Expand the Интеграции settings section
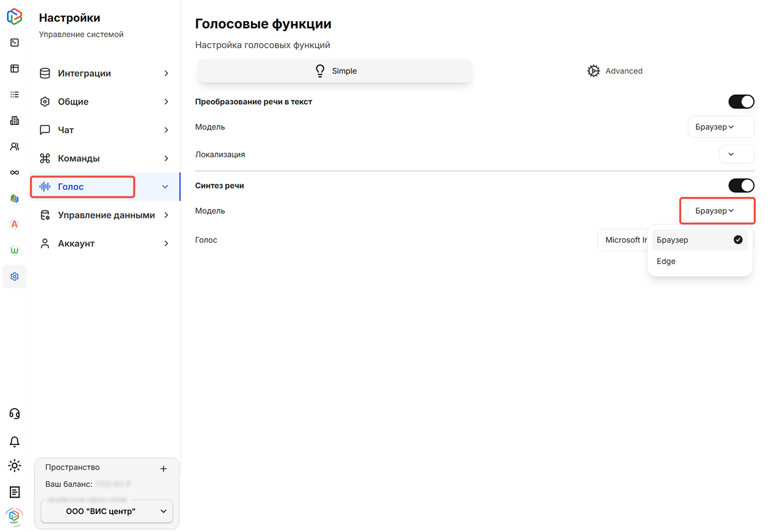This screenshot has height=532, width=769. click(105, 74)
